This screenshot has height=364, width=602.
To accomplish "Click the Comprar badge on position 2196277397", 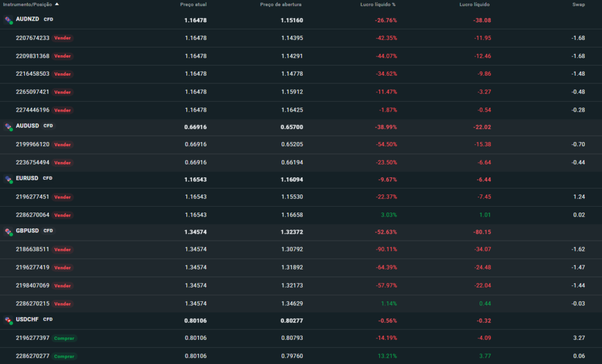I will pos(64,338).
